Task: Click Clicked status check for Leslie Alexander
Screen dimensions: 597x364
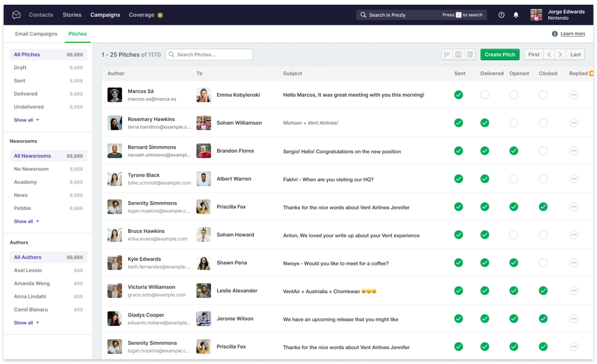Action: (543, 291)
